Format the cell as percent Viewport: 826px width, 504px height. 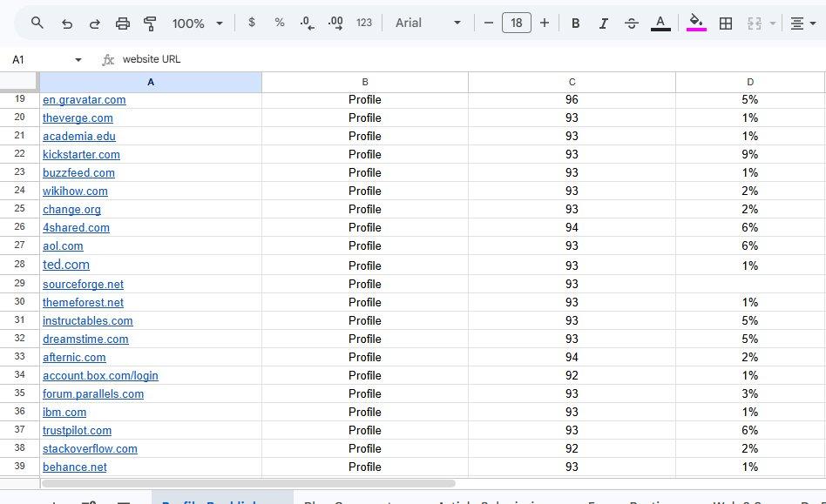tap(280, 23)
